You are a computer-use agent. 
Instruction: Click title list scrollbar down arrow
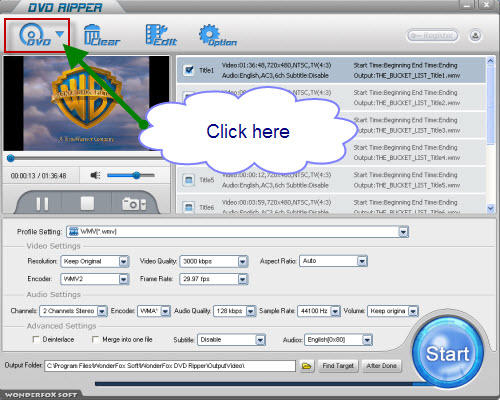[x=490, y=208]
